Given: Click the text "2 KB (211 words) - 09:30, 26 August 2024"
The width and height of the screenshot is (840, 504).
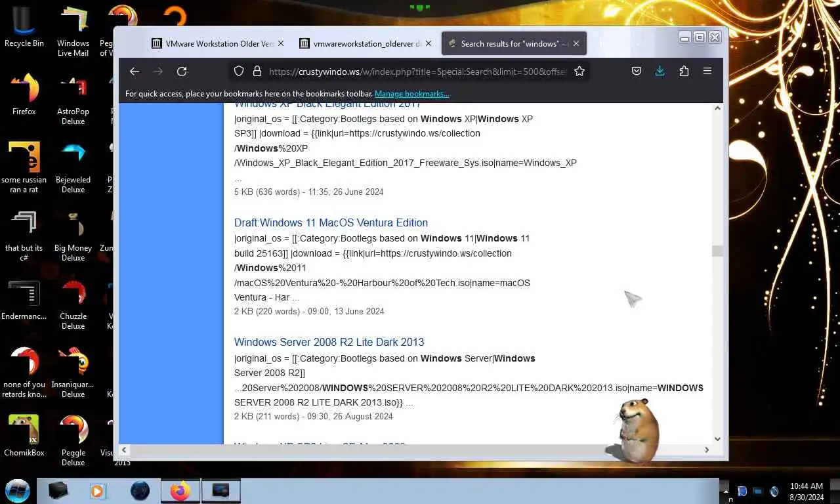Looking at the screenshot, I should pos(314,416).
